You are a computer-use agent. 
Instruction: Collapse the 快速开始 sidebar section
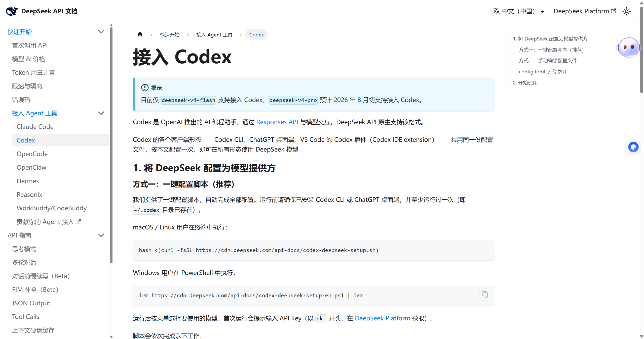coord(101,32)
